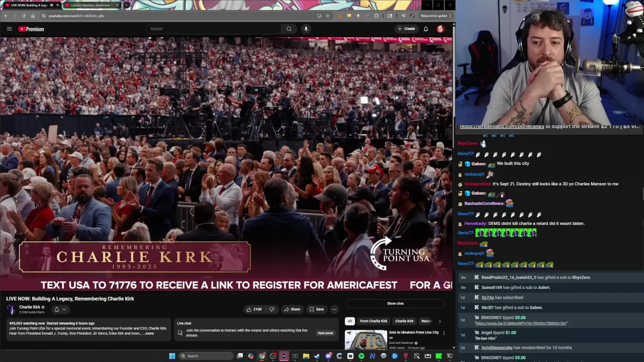This screenshot has width=644, height=362.
Task: Mute the LIVE NOW tab audio icon
Action: coord(52,5)
